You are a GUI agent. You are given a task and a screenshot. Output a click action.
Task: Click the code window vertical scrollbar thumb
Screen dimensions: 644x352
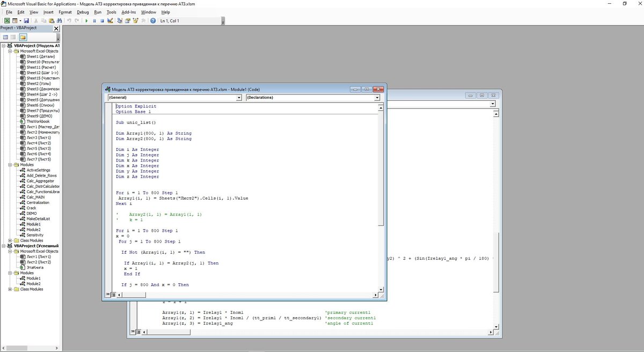coord(381,168)
